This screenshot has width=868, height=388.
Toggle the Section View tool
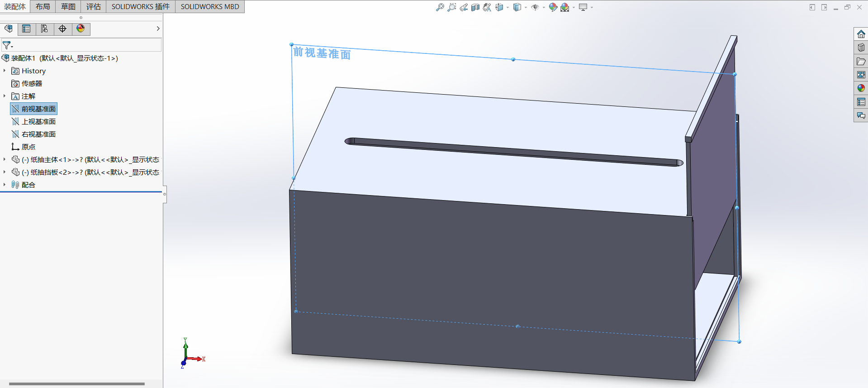point(475,7)
